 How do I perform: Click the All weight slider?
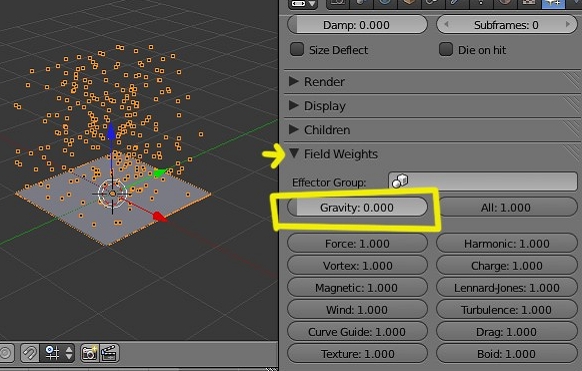coord(506,207)
